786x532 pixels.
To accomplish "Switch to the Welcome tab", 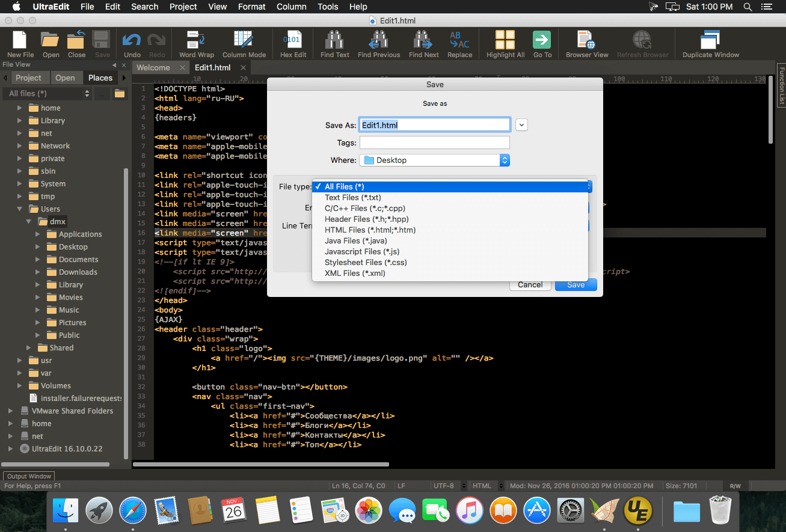I will click(x=153, y=68).
